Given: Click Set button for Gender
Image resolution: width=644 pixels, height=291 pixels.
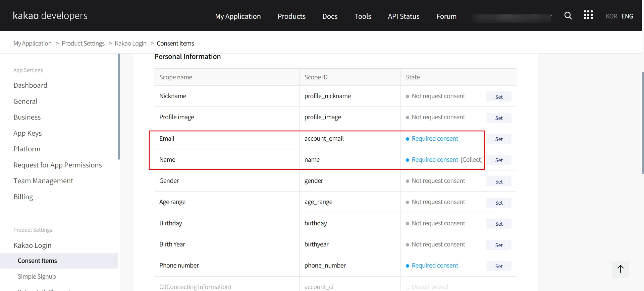Looking at the screenshot, I should [x=499, y=181].
